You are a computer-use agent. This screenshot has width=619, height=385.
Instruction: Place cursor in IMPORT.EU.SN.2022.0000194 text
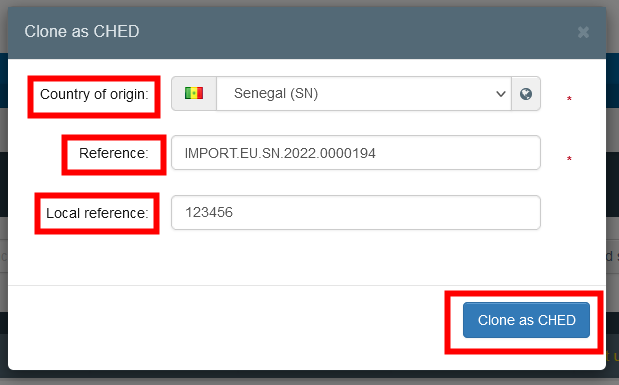280,153
